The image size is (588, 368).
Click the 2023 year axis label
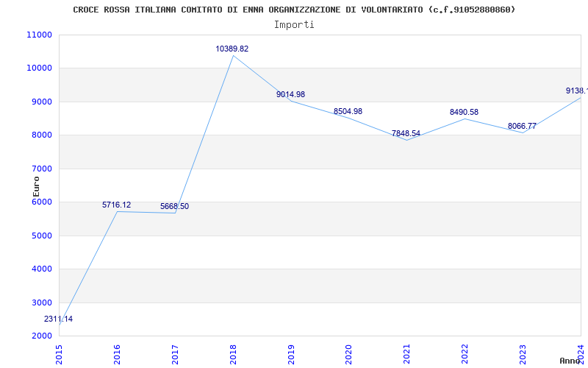(523, 354)
